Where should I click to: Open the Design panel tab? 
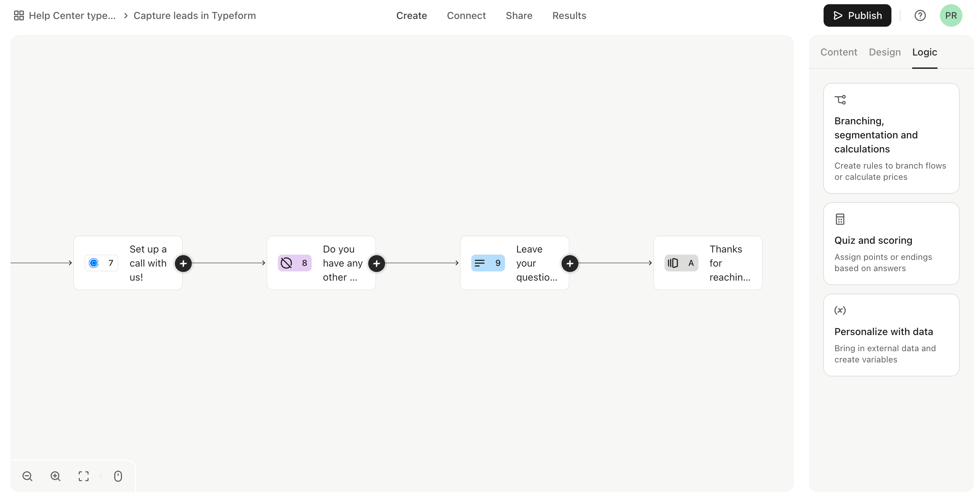pos(884,52)
